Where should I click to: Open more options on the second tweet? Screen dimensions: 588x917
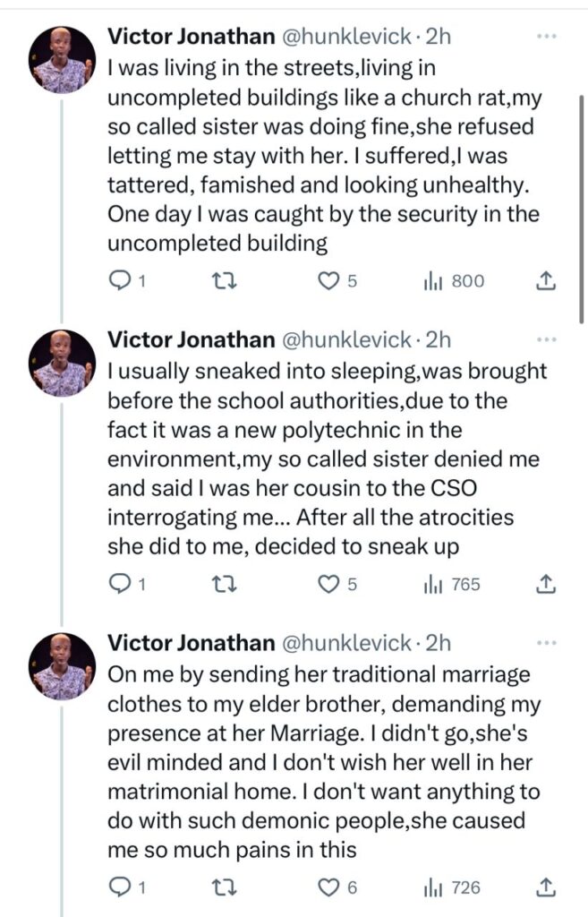click(x=546, y=340)
